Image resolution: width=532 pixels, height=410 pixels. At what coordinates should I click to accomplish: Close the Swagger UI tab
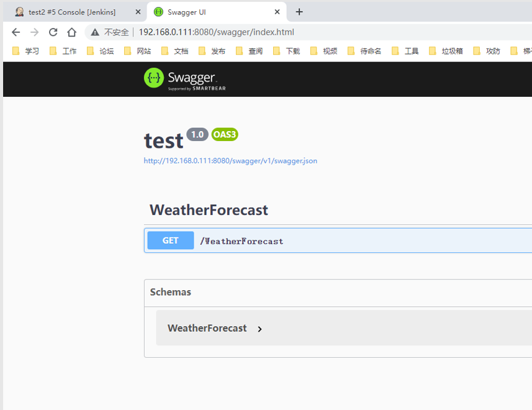277,12
